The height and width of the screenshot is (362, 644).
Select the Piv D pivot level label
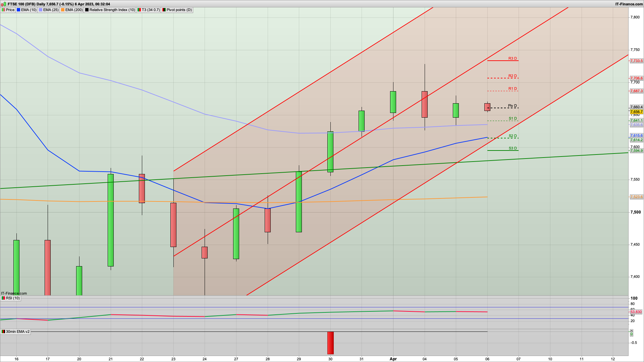click(512, 106)
